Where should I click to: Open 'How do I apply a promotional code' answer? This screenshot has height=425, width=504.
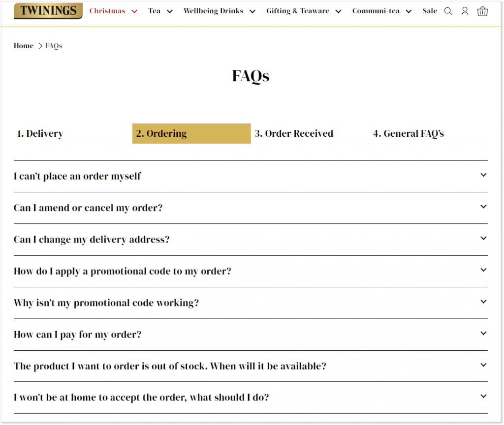point(483,270)
